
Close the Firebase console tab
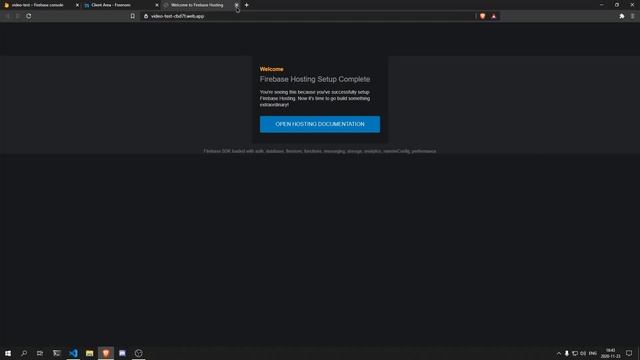[77, 5]
